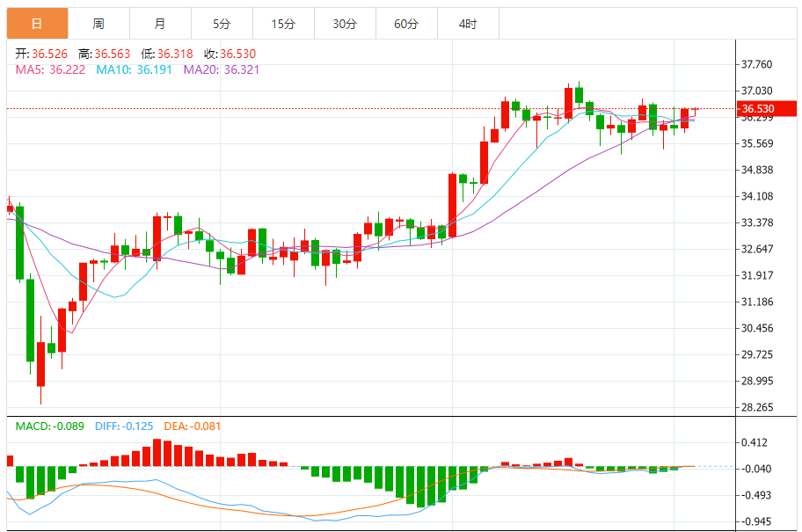Image resolution: width=802 pixels, height=532 pixels.
Task: Open the 4时 four-hour tab
Action: pos(468,24)
